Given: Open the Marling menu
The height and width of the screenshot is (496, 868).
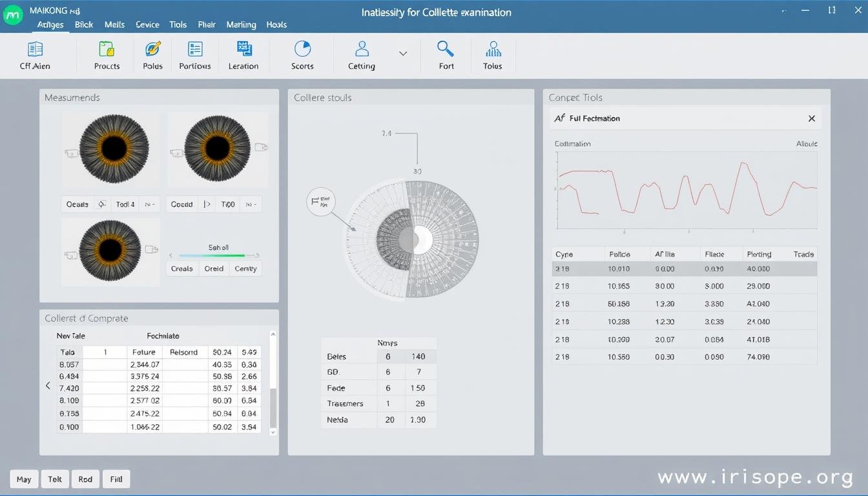Looking at the screenshot, I should pyautogui.click(x=241, y=25).
